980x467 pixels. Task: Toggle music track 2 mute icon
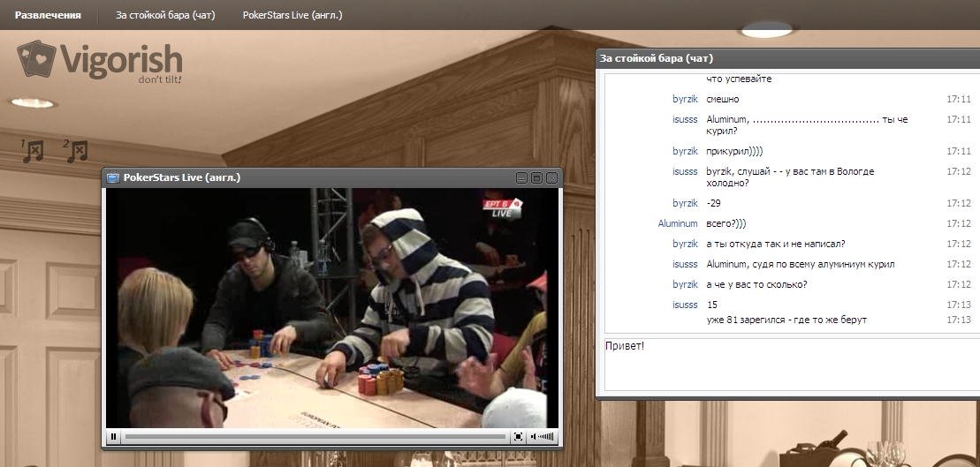click(x=76, y=151)
